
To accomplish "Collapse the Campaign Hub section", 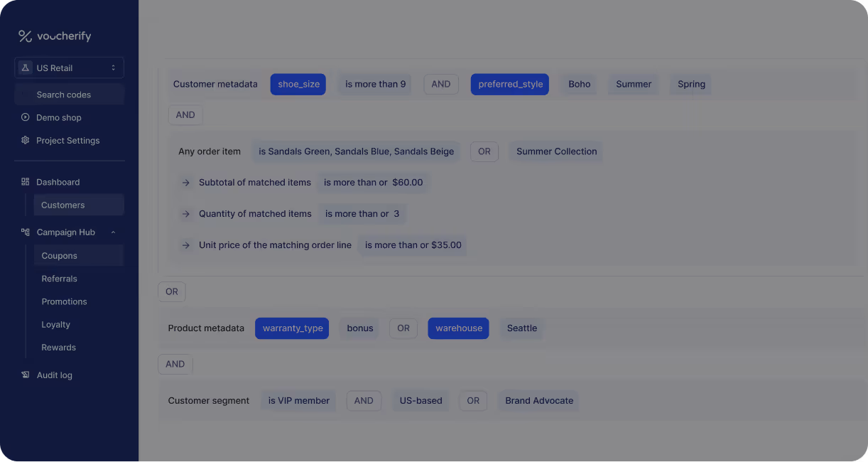I will pos(112,232).
